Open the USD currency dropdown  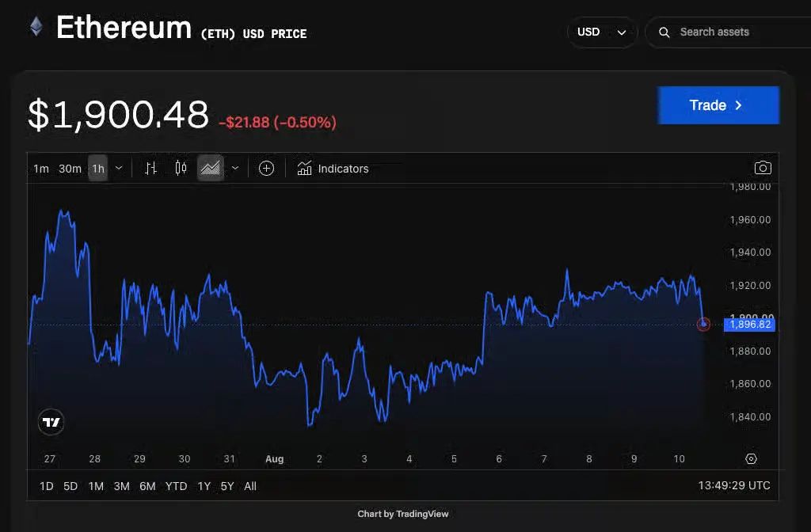602,32
